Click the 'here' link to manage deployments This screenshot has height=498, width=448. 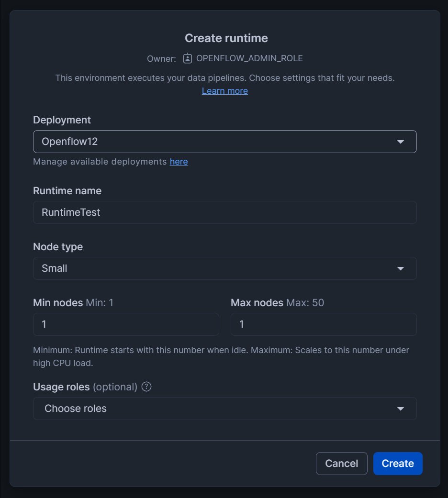coord(179,162)
